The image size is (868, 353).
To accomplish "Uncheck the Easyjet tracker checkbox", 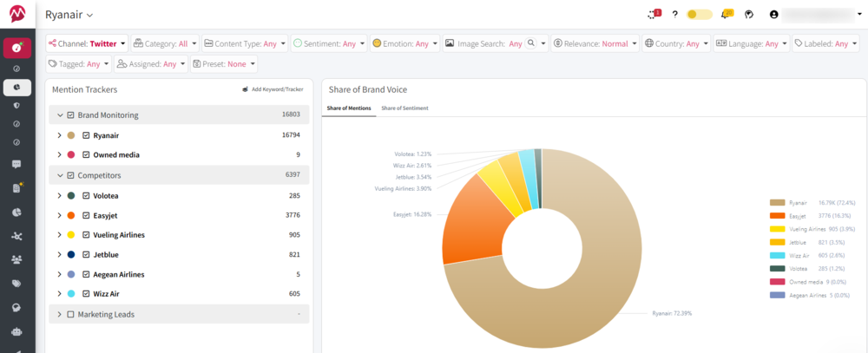I will 86,215.
